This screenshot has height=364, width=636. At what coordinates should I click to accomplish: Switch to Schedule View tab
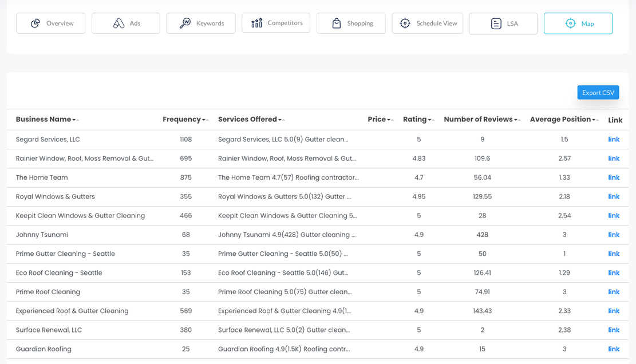[428, 23]
